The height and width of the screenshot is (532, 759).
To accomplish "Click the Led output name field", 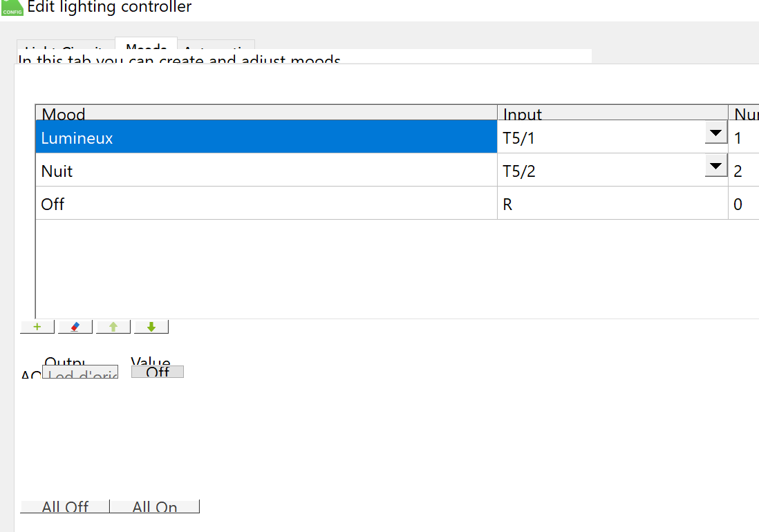I will pos(80,373).
